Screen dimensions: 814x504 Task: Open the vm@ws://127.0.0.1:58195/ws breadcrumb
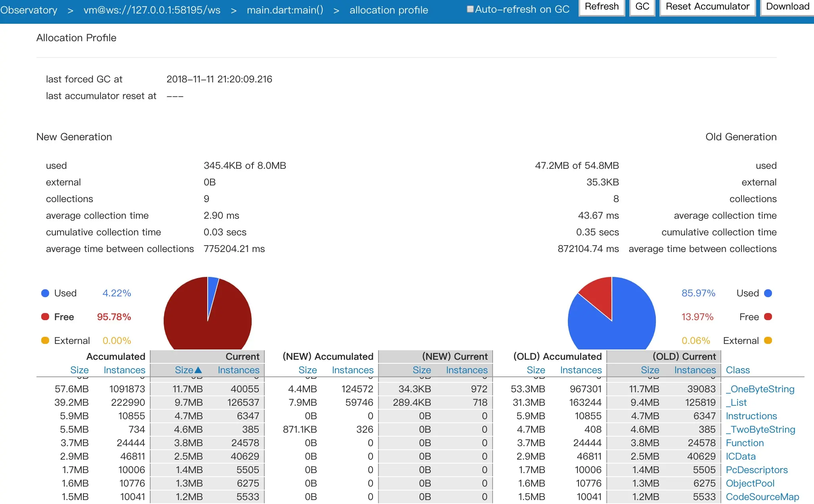coord(152,10)
